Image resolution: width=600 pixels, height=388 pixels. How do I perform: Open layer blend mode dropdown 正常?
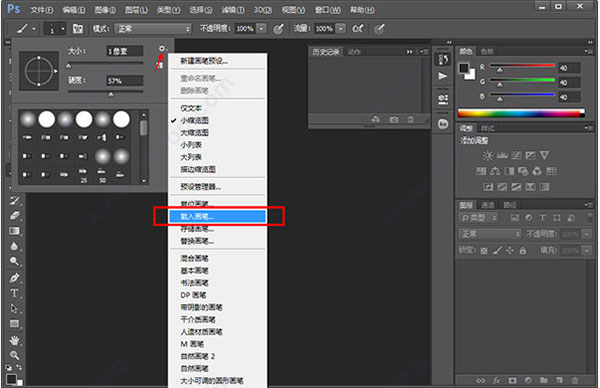click(x=490, y=234)
